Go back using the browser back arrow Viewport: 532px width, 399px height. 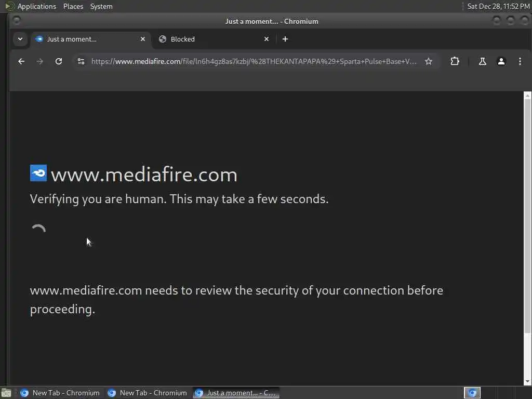point(21,61)
